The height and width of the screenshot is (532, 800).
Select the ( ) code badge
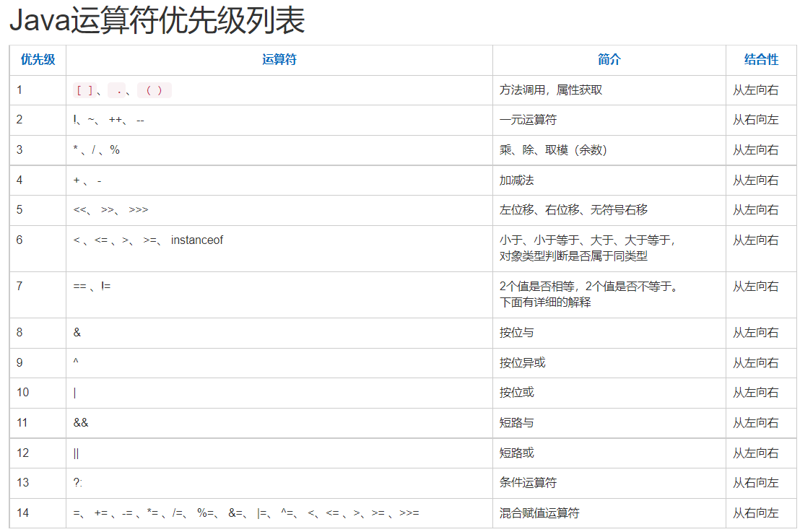[x=154, y=90]
